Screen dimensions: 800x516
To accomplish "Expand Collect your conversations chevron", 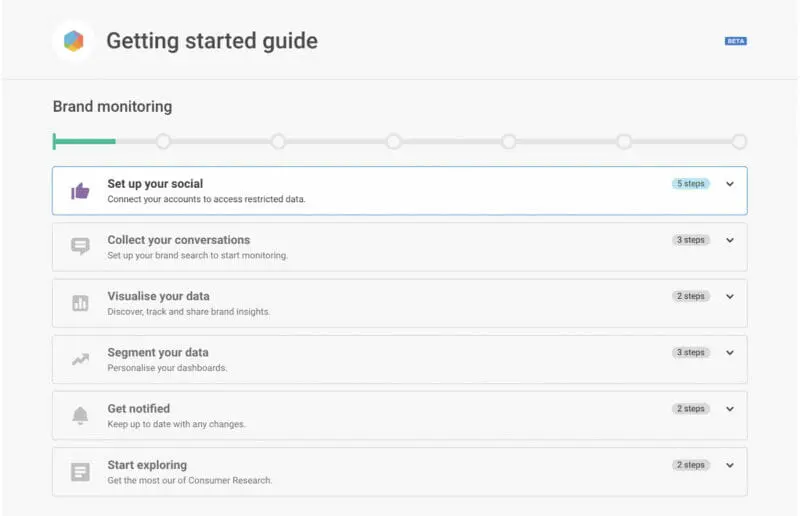I will [730, 240].
